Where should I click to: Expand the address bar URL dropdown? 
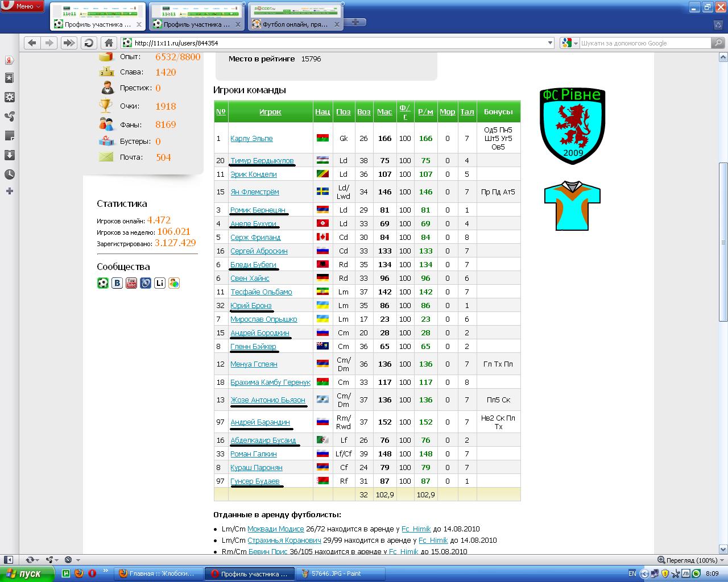549,43
